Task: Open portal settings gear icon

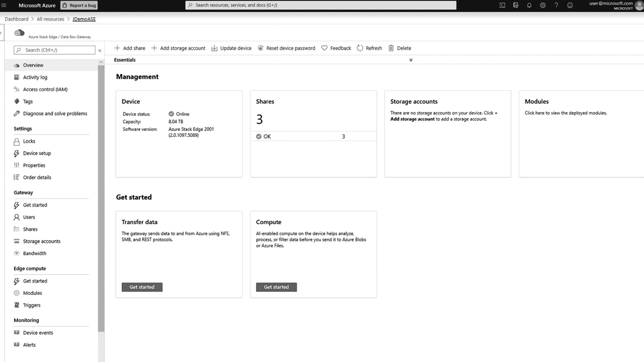Action: [542, 5]
